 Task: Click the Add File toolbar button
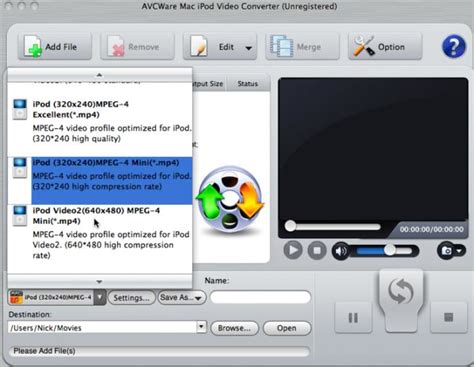pyautogui.click(x=55, y=47)
